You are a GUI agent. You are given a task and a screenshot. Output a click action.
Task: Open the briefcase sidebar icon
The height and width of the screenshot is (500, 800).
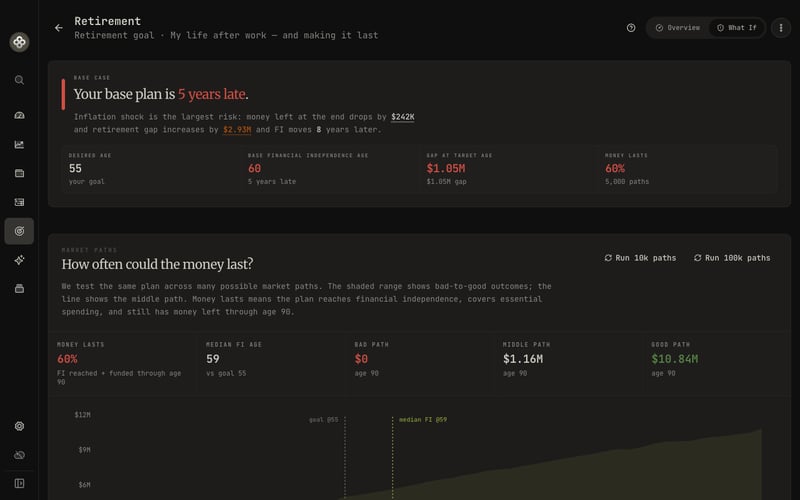(19, 289)
